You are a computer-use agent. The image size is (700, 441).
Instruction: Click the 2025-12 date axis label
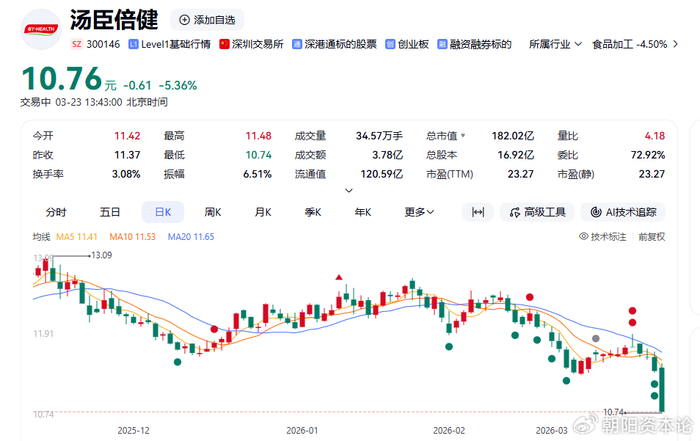tap(133, 430)
